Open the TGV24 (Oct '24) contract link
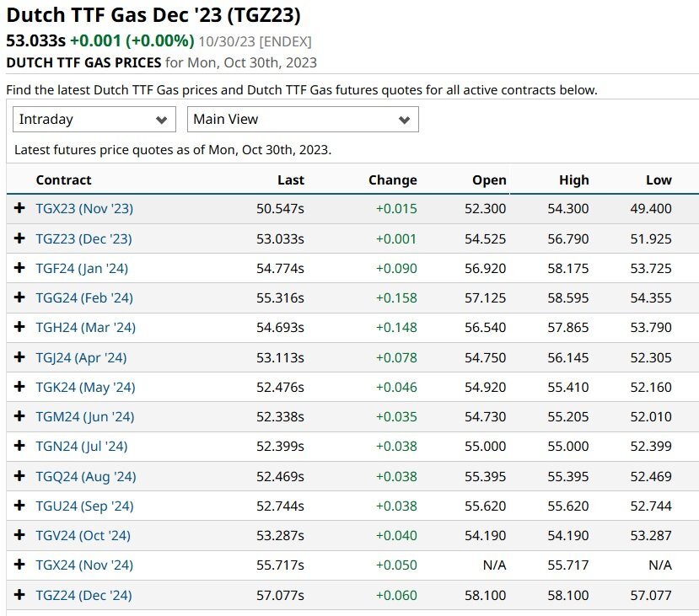Screen dimensions: 699x616 83,536
